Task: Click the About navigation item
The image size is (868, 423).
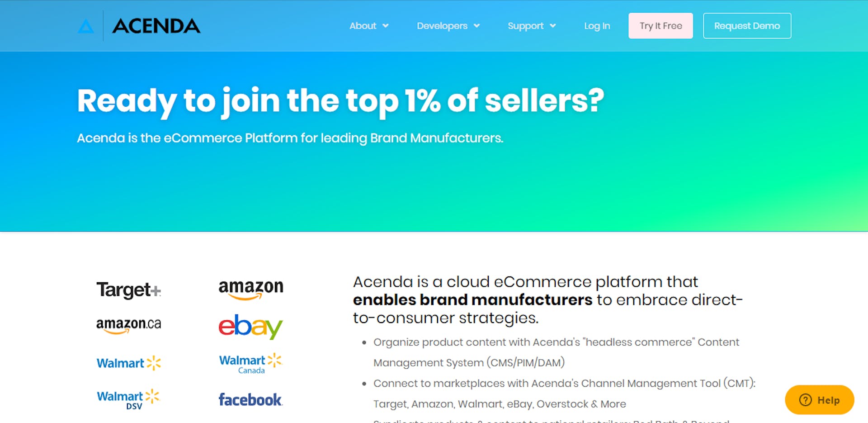Action: tap(363, 26)
